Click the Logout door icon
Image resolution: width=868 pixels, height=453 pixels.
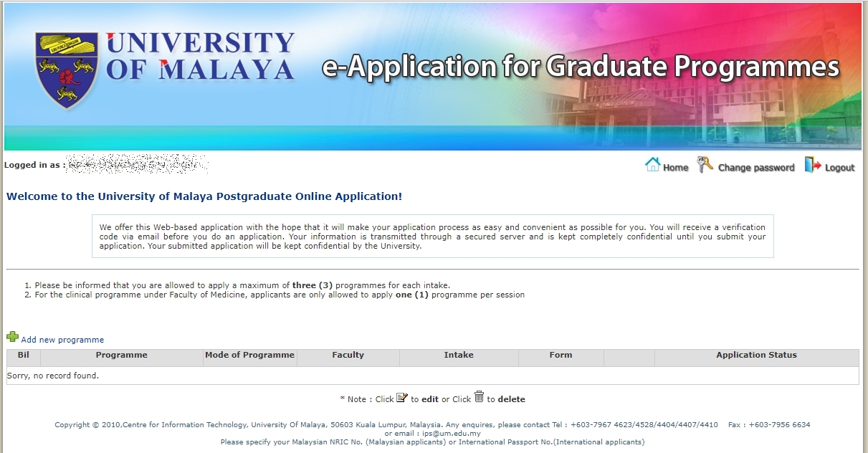812,165
